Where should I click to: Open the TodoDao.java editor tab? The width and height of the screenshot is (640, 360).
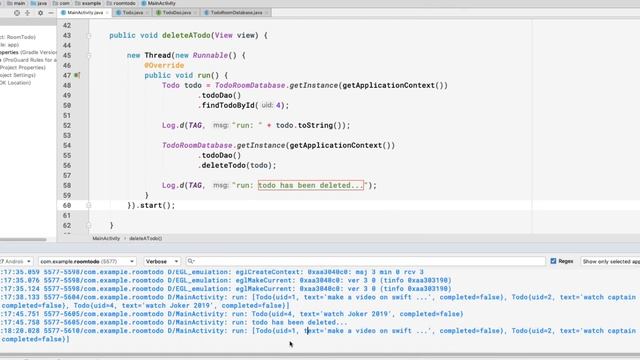pyautogui.click(x=176, y=13)
